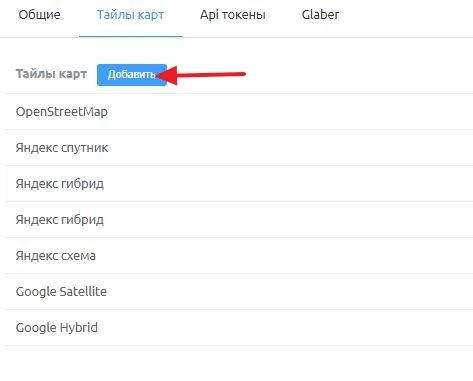This screenshot has width=473, height=381.
Task: Choose the Яндекс схема tile layer
Action: point(239,256)
